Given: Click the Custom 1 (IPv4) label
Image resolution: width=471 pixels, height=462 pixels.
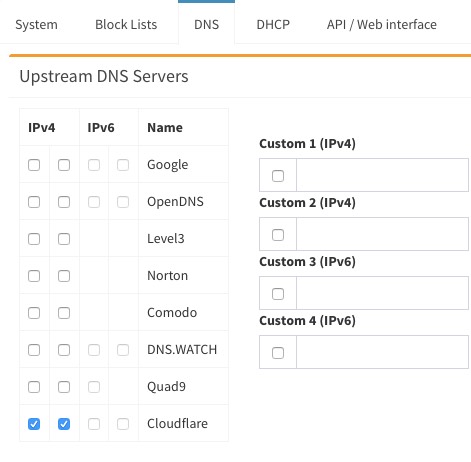Looking at the screenshot, I should pos(307,144).
